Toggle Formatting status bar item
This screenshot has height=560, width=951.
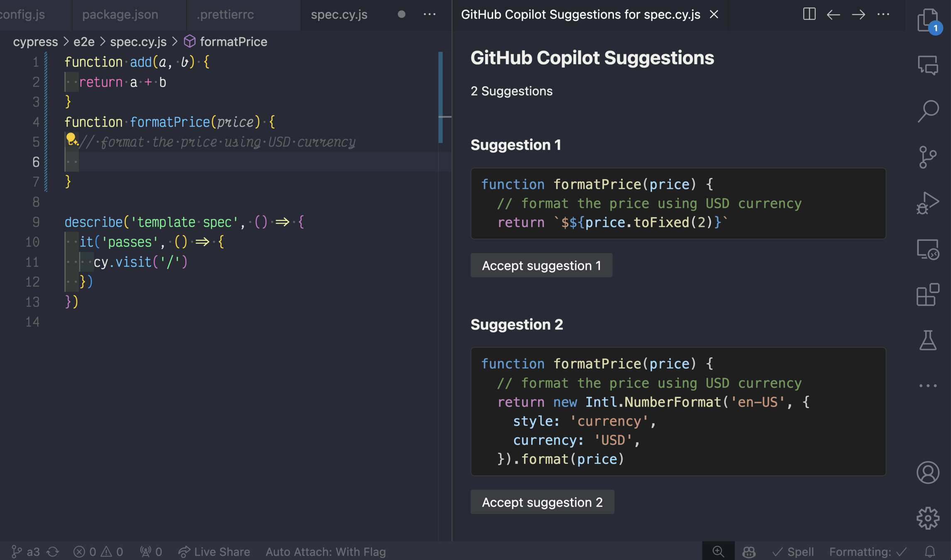point(868,552)
